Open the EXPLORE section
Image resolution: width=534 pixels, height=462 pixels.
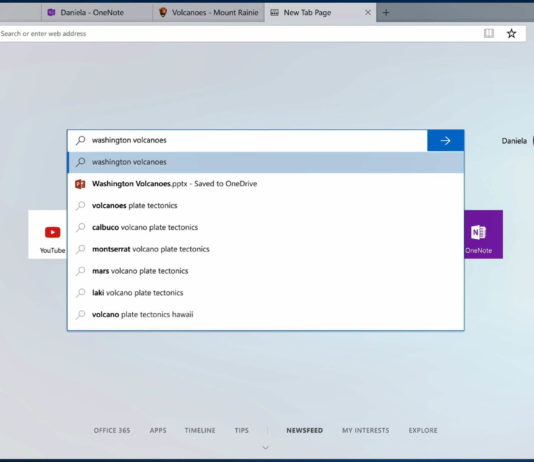coord(423,430)
